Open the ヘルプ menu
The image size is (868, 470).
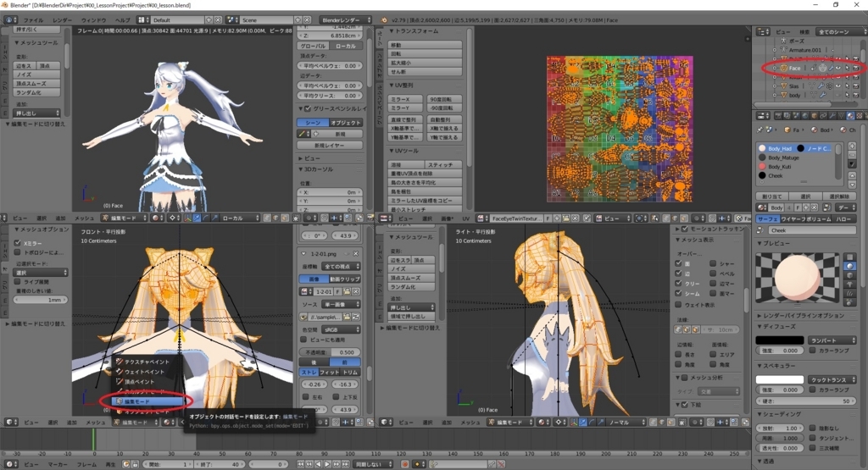coord(123,20)
